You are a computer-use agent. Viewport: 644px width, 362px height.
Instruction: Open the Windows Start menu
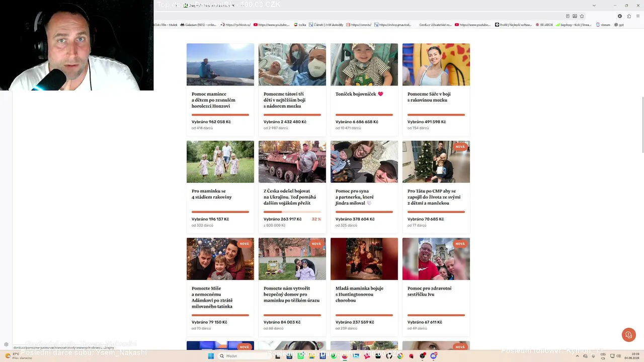[211, 356]
